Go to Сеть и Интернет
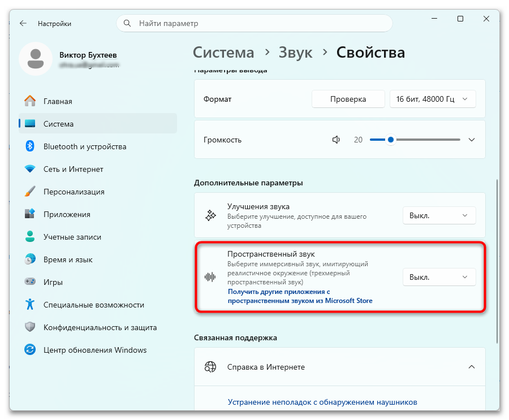The image size is (509, 420). click(x=98, y=169)
